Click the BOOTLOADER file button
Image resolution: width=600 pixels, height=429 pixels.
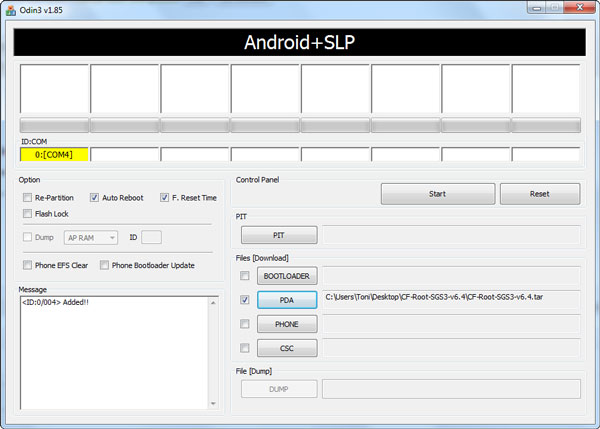tap(287, 275)
